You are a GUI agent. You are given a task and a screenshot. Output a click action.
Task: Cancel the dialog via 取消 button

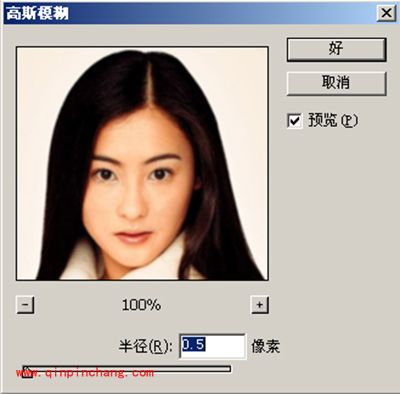click(x=336, y=83)
